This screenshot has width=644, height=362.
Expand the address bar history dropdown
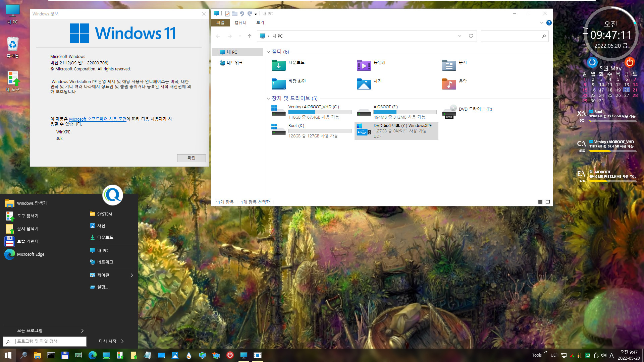[460, 36]
